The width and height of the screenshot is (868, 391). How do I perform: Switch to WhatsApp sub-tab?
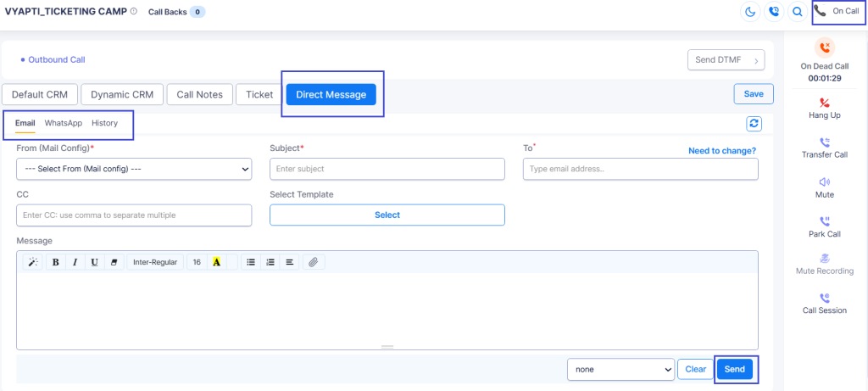click(x=64, y=123)
